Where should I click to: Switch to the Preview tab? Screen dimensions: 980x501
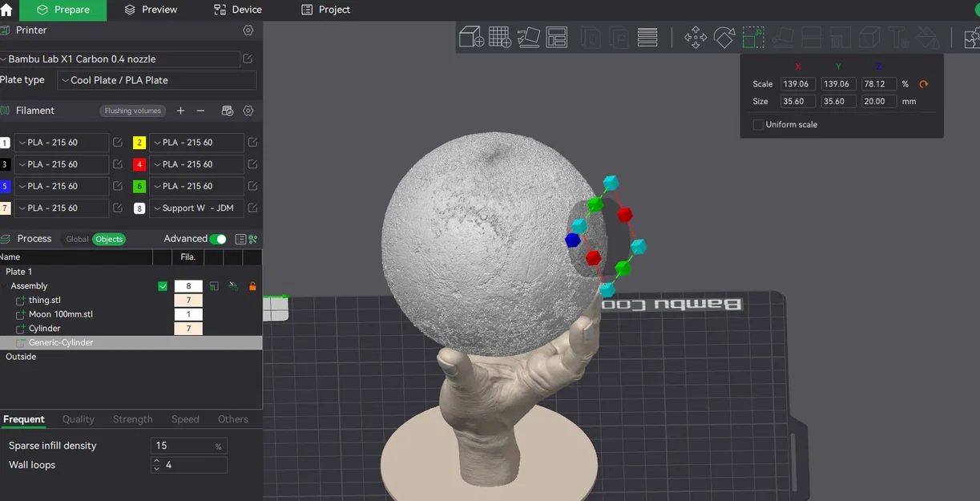pyautogui.click(x=151, y=10)
